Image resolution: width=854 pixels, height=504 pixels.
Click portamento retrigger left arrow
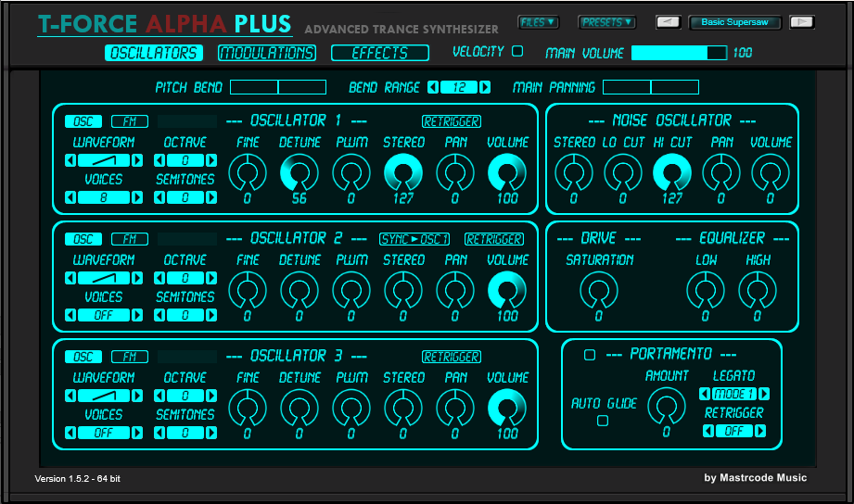[x=708, y=431]
